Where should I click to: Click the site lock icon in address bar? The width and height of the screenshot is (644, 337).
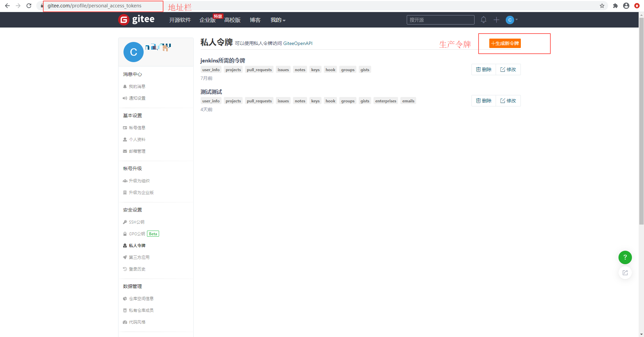pos(42,6)
